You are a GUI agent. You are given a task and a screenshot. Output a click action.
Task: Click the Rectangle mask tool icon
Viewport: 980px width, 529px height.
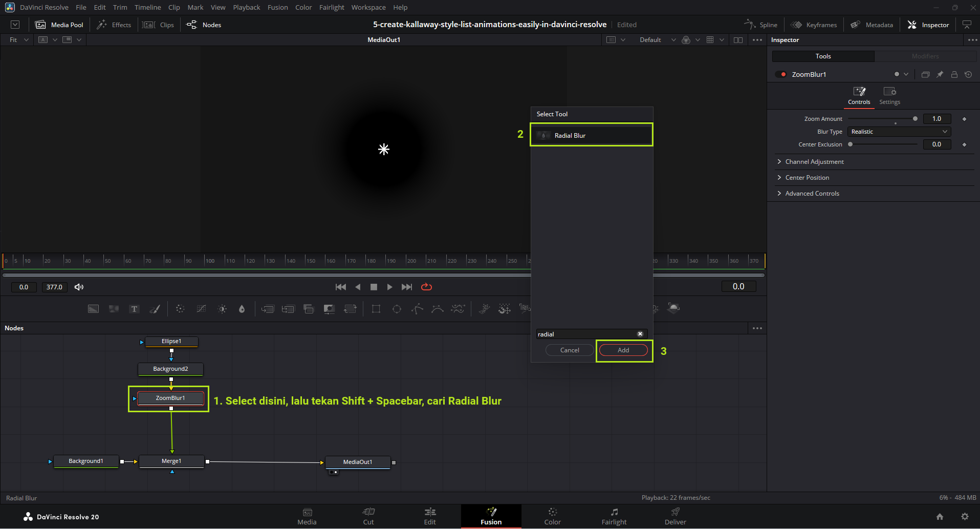pyautogui.click(x=376, y=309)
